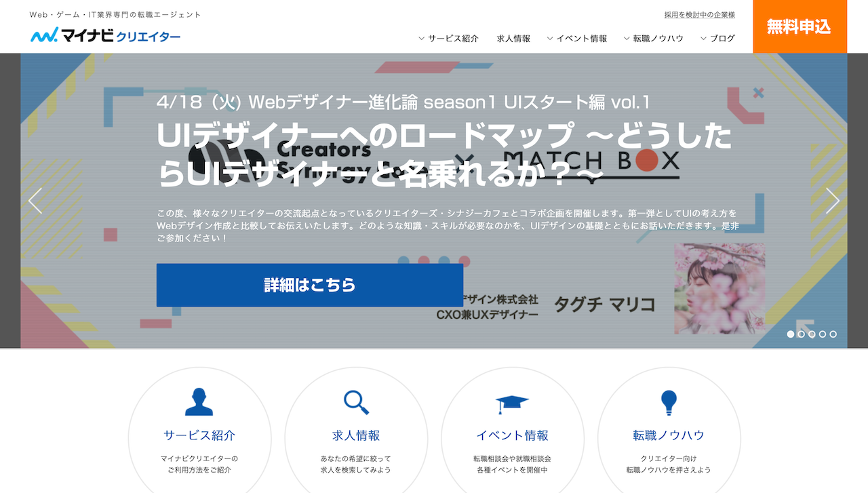
Task: Click the ブログ navigation label
Action: [723, 39]
